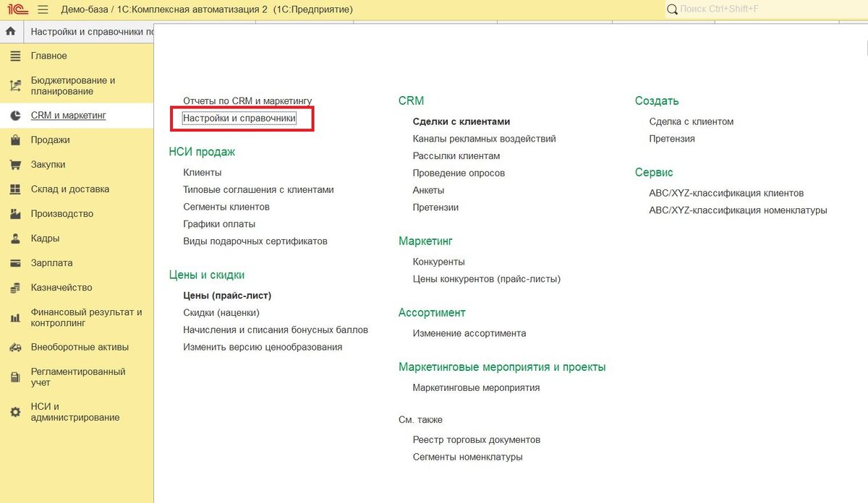Open ABC/XYZ-классификация клиентов
Screen dimensions: 868x503
point(726,193)
